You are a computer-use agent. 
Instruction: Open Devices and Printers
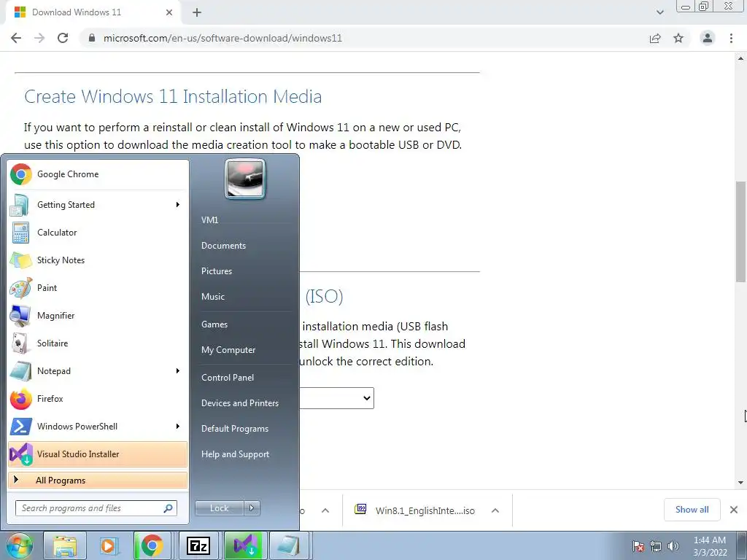click(239, 403)
